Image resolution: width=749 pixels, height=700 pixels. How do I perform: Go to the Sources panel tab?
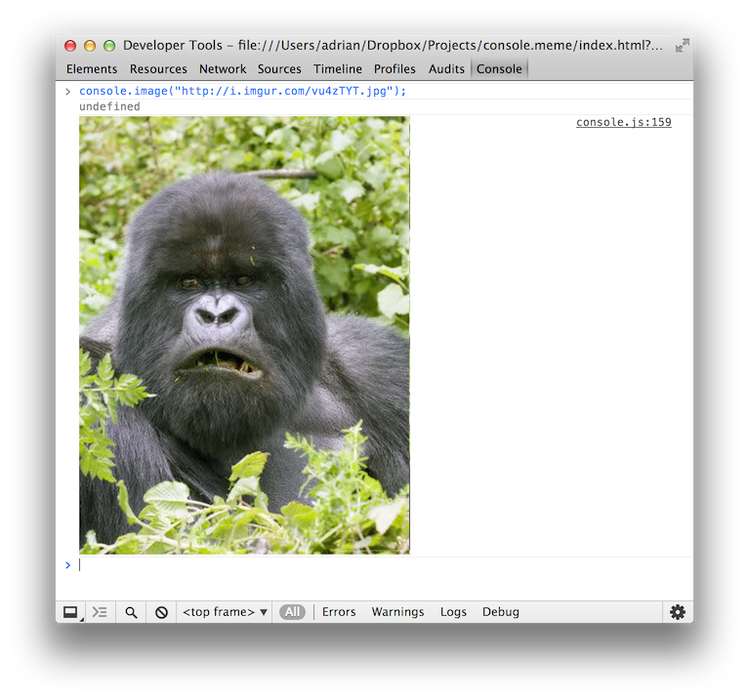click(x=279, y=69)
